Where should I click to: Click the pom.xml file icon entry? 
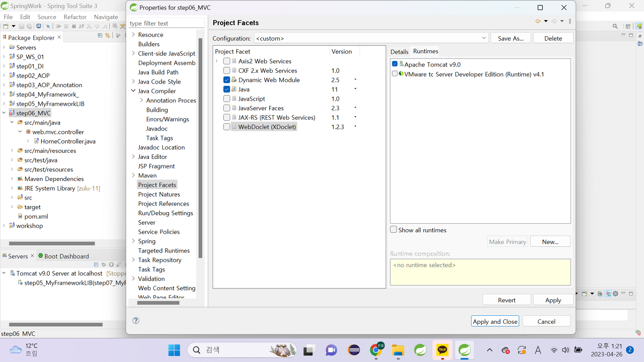click(33, 216)
